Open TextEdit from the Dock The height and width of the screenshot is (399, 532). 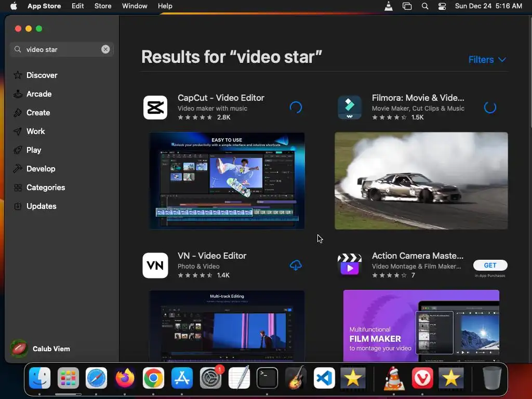[x=239, y=378]
